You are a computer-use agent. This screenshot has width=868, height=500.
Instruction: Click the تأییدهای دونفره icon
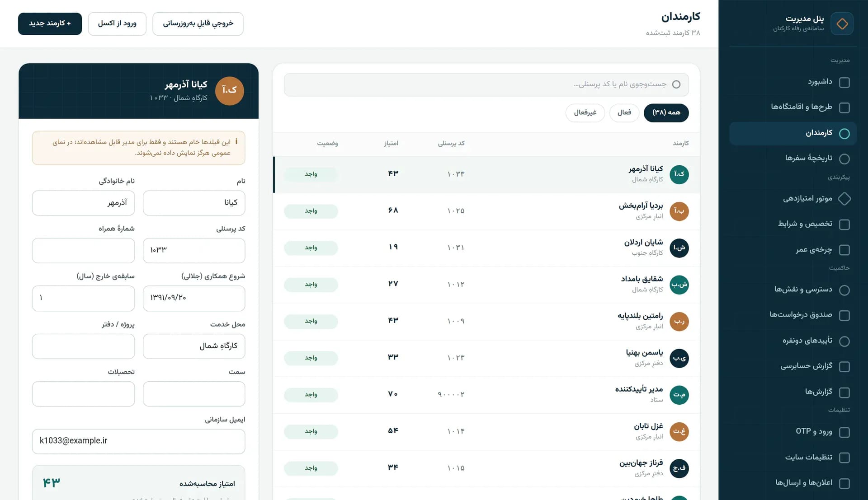[844, 341]
